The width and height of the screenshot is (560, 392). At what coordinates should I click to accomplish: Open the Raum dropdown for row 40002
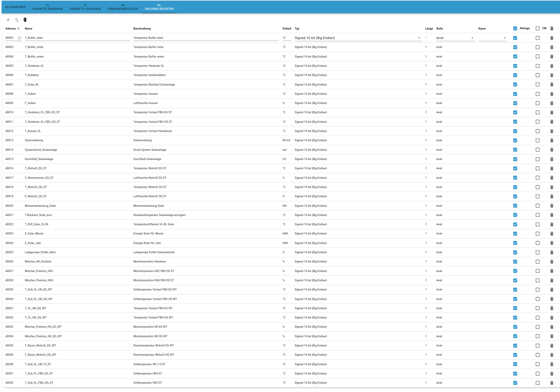click(x=492, y=38)
